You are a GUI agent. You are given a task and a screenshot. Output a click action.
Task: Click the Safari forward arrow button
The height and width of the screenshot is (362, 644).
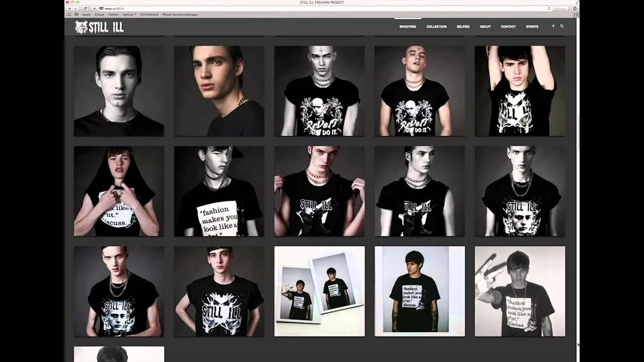pyautogui.click(x=76, y=9)
